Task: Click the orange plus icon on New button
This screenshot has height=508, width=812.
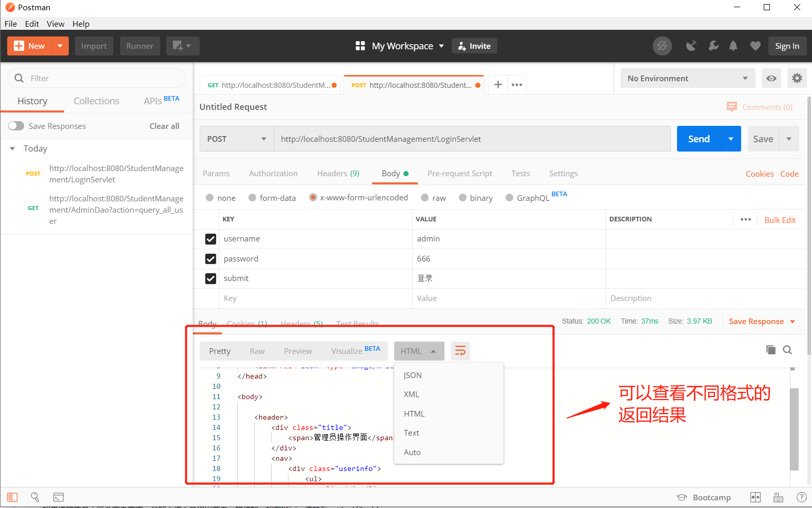Action: click(19, 46)
